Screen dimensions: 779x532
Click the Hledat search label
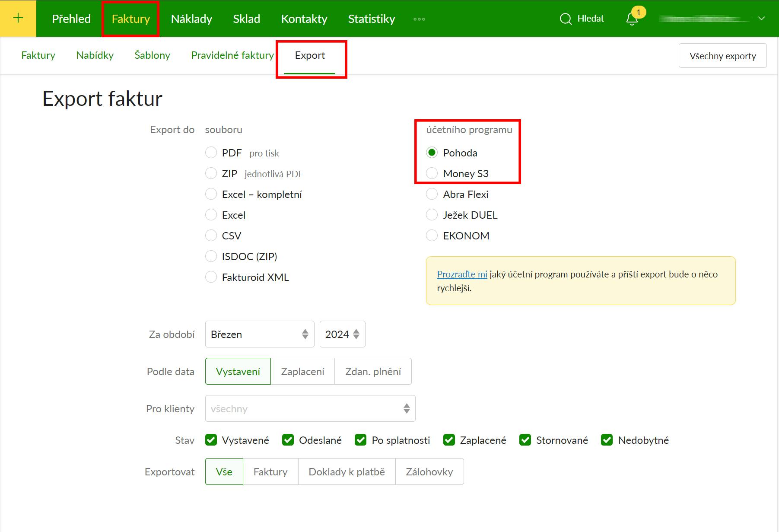click(591, 19)
